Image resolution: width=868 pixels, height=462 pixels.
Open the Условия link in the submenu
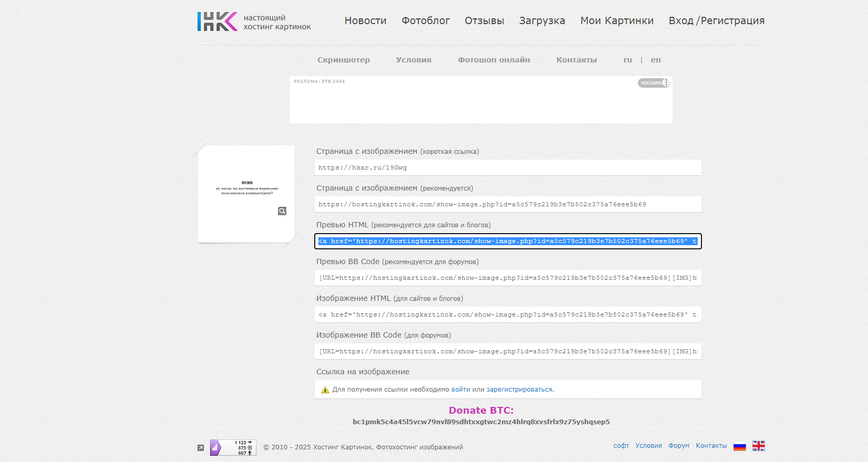pos(414,60)
